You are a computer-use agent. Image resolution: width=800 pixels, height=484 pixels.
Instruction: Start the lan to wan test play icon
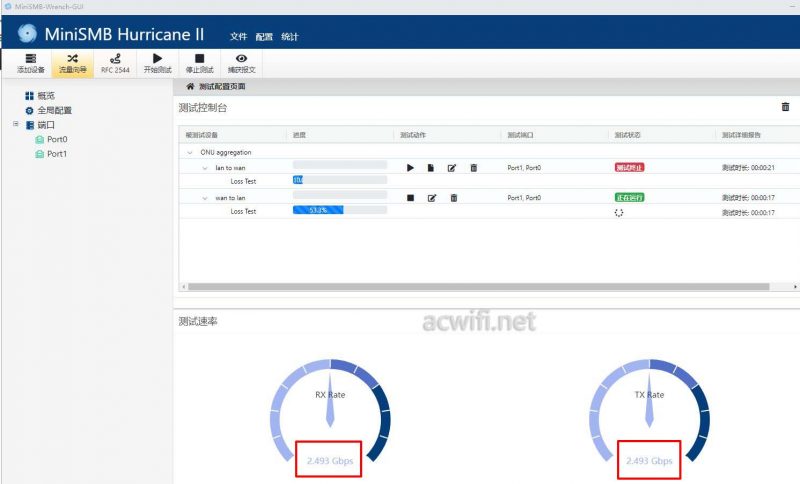[x=410, y=168]
